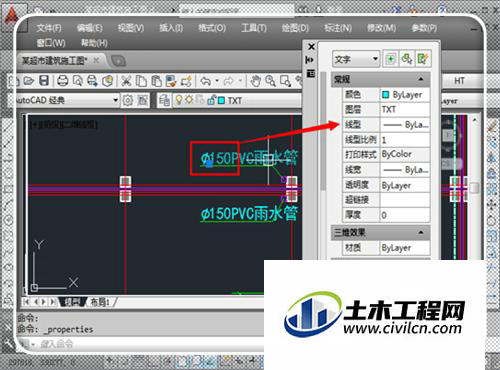Select the Zoom Realtime magnifier tool
The width and height of the screenshot is (500, 370).
coord(270,81)
